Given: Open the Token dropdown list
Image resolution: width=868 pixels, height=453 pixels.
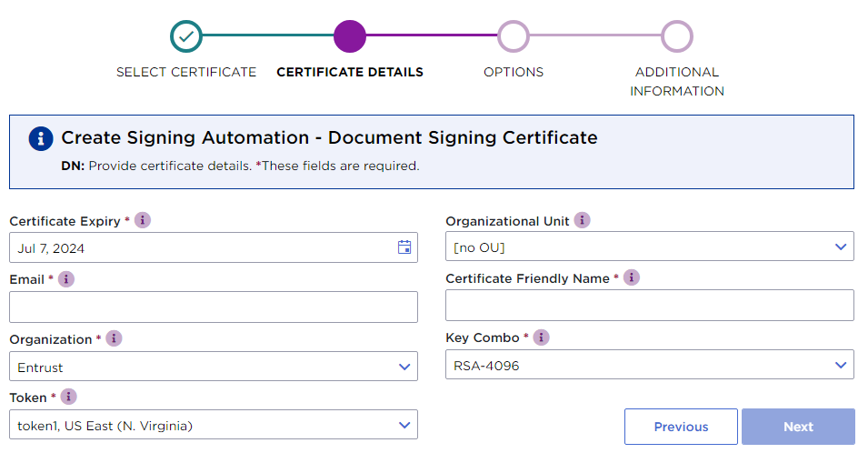Looking at the screenshot, I should click(x=214, y=425).
